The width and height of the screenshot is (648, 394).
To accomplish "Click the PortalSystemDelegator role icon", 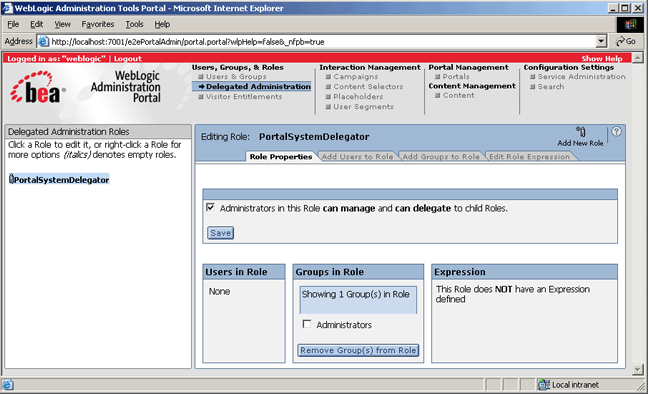I will coord(11,179).
